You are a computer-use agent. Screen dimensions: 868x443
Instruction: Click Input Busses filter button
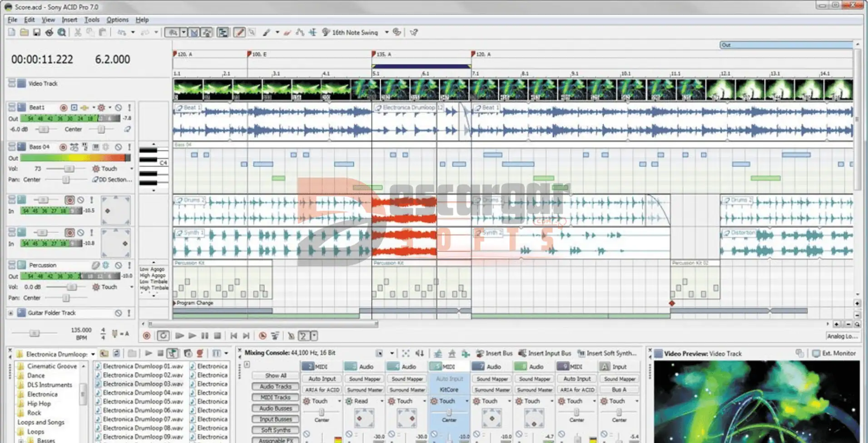click(x=276, y=419)
